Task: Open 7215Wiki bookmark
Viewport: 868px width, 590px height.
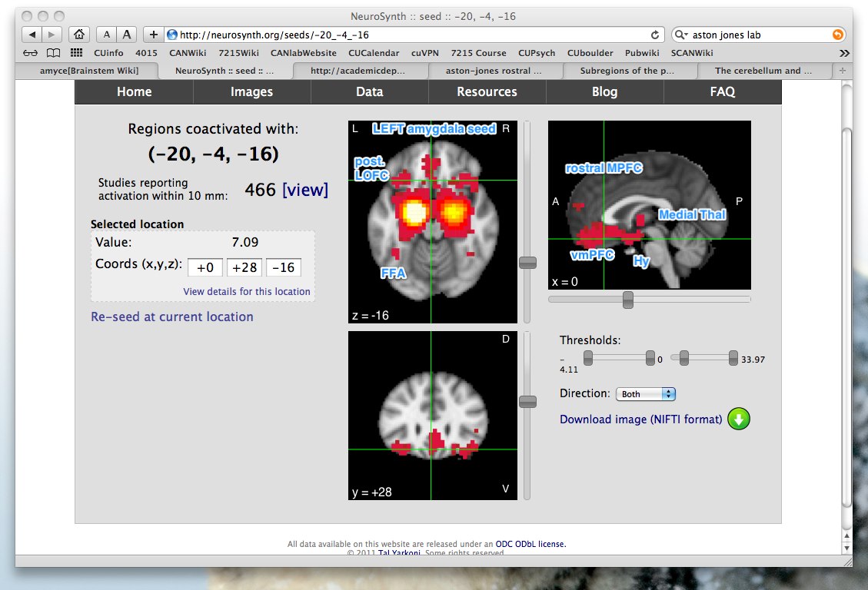Action: click(x=238, y=53)
